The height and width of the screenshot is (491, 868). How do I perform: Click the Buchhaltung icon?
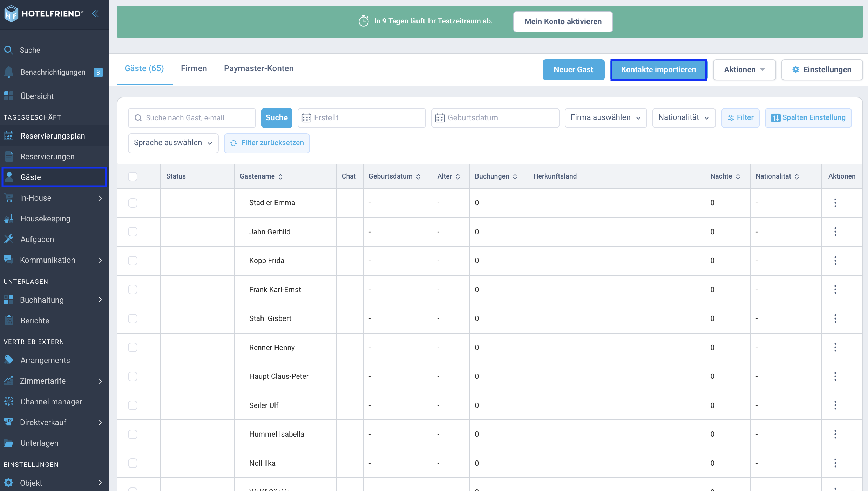[x=9, y=300]
